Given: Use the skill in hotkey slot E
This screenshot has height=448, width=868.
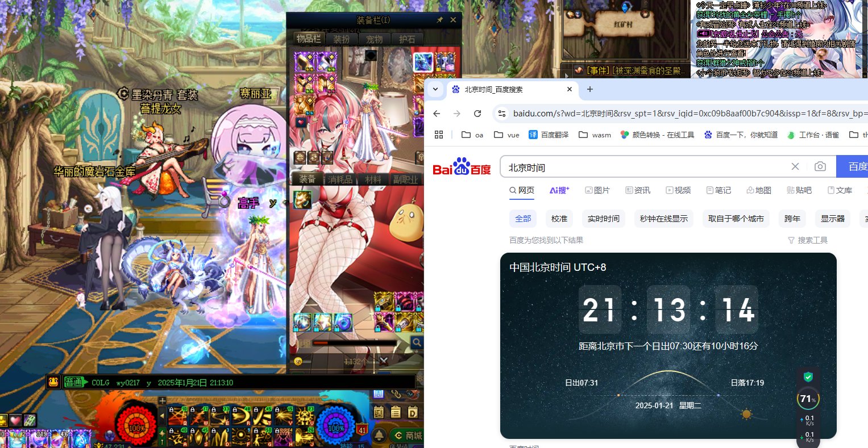Looking at the screenshot, I should (219, 416).
